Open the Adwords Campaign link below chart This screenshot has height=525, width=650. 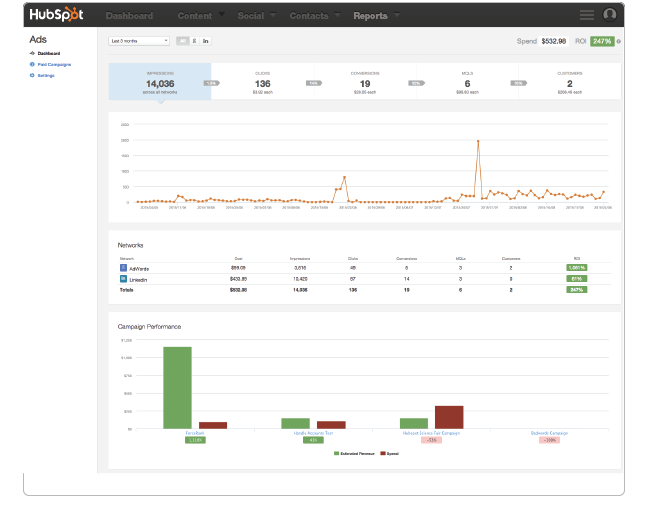click(x=549, y=432)
